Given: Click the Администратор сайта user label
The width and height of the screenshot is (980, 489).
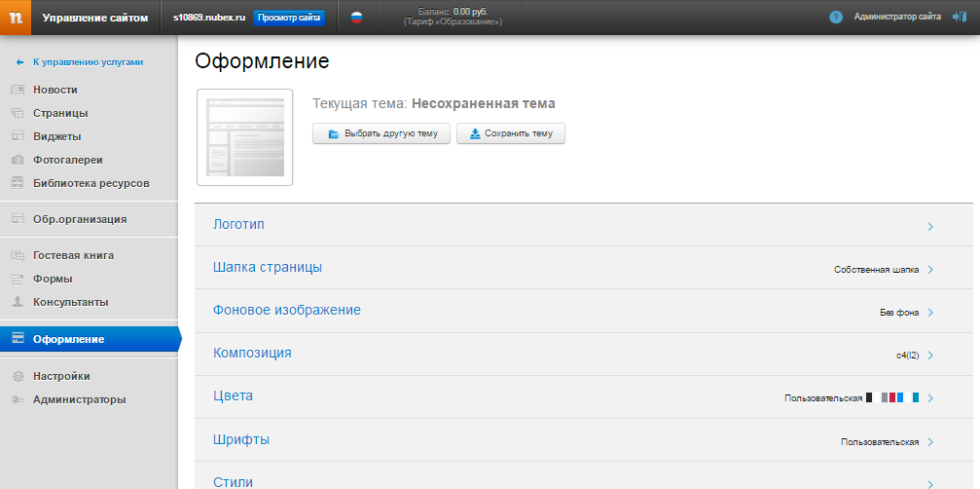Looking at the screenshot, I should [897, 18].
